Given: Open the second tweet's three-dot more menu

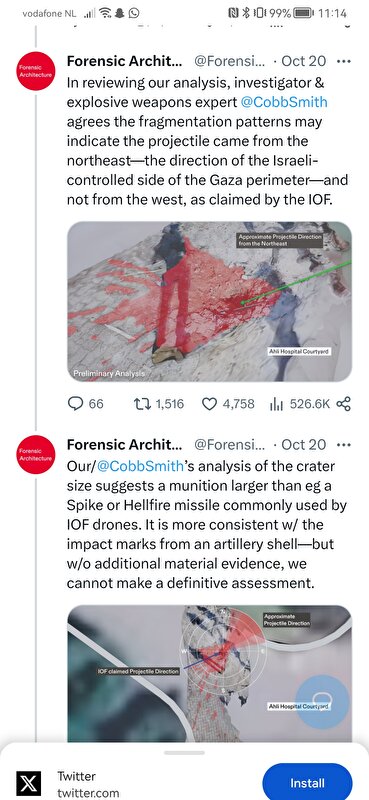Looking at the screenshot, I should 344,445.
